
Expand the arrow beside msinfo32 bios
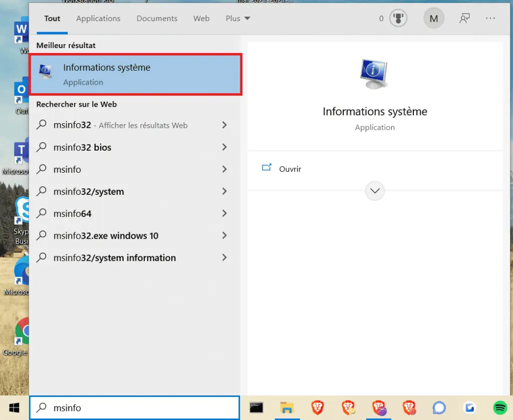click(x=224, y=147)
